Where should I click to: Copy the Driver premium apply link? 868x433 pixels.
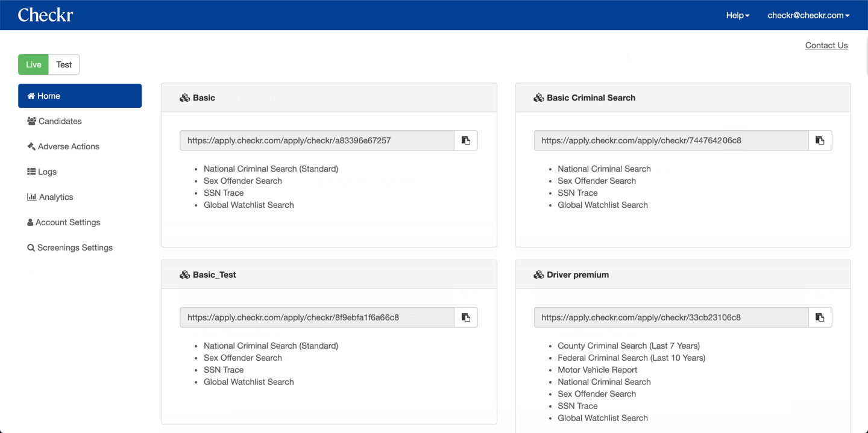(820, 317)
